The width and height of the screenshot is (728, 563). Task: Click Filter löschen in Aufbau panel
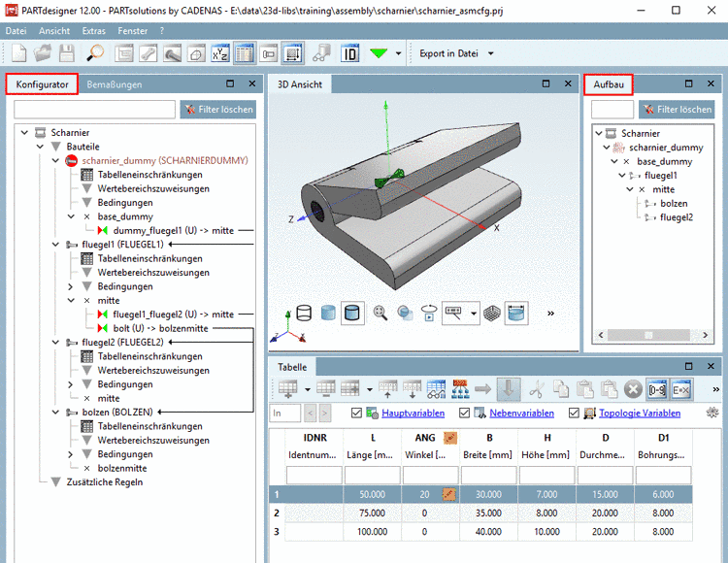(x=677, y=110)
